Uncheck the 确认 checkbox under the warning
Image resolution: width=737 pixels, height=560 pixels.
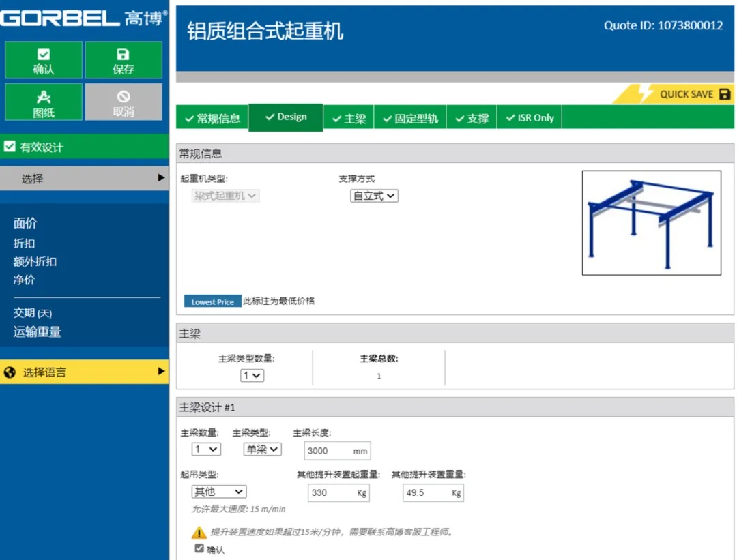coord(199,548)
